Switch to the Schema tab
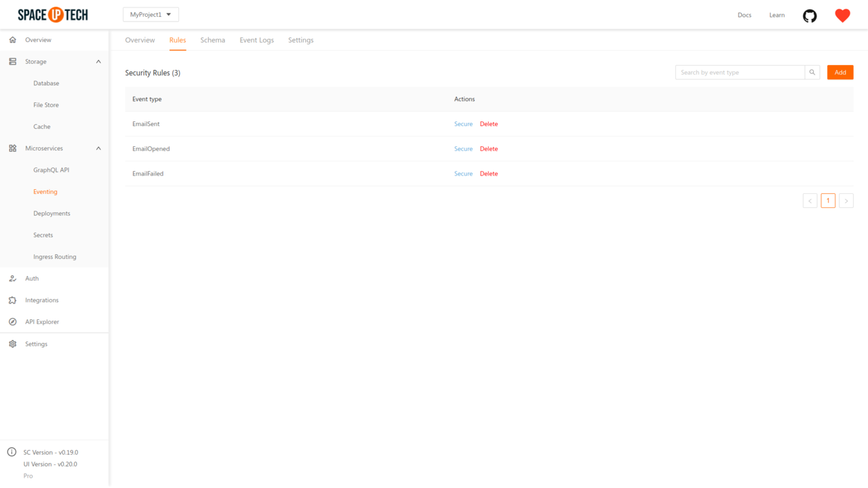 tap(213, 40)
